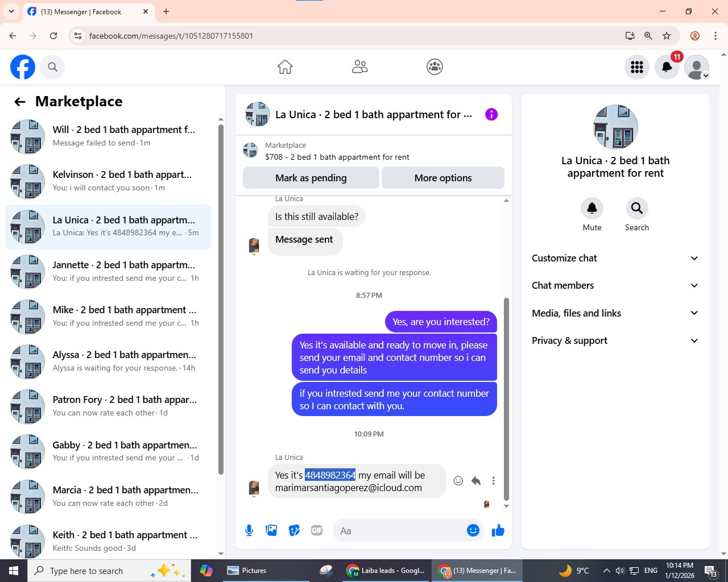The image size is (728, 582).
Task: Open Chrome three-dot menu
Action: (x=715, y=36)
